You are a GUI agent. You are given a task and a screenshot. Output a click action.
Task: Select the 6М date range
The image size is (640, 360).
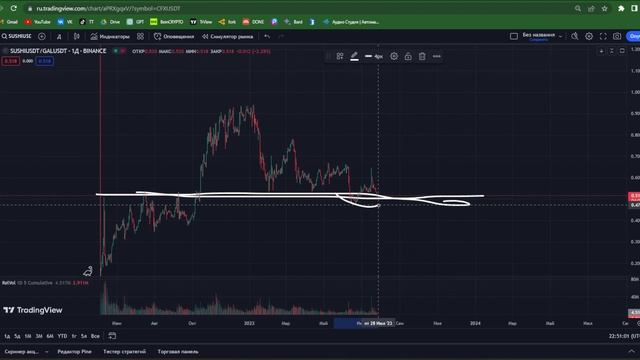(50, 336)
